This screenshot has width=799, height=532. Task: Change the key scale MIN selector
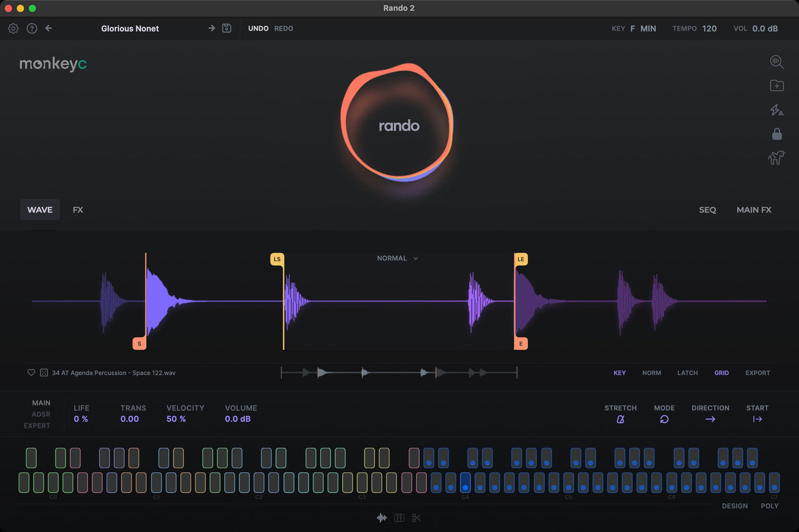pos(648,29)
